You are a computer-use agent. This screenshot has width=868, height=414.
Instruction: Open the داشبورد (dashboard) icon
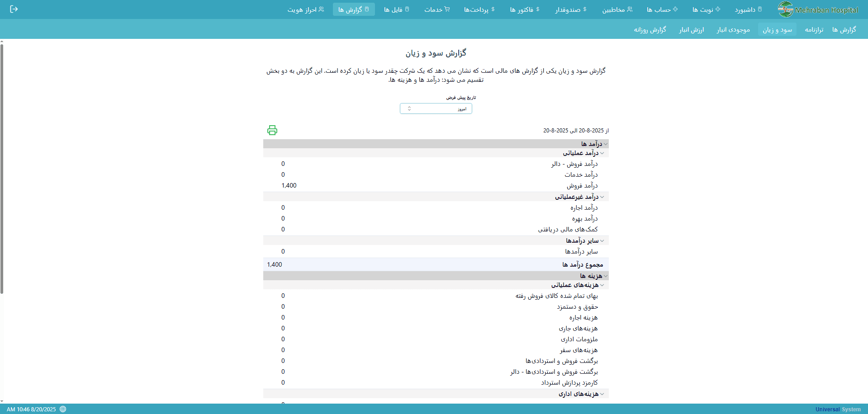[x=761, y=9]
